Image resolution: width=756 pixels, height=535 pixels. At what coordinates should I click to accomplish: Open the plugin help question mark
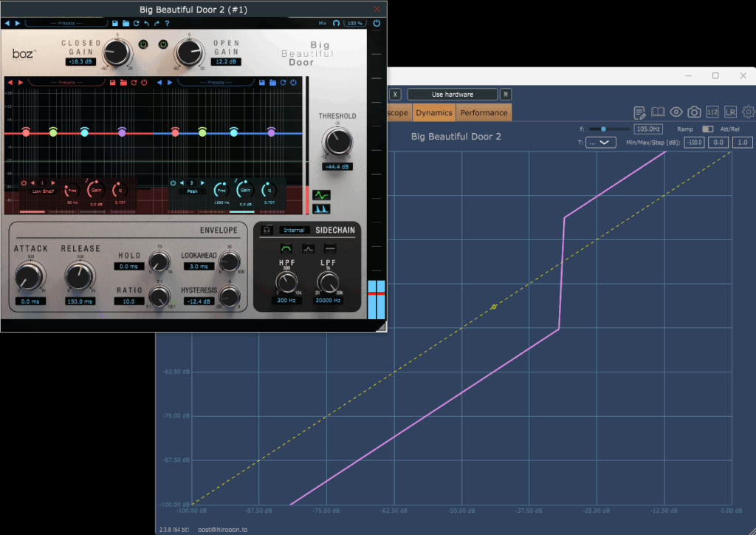coord(167,23)
